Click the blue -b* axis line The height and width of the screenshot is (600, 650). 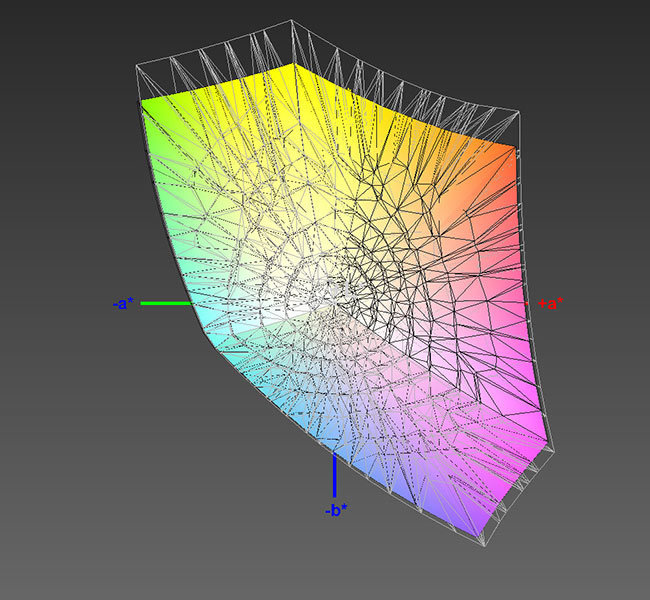pos(334,474)
